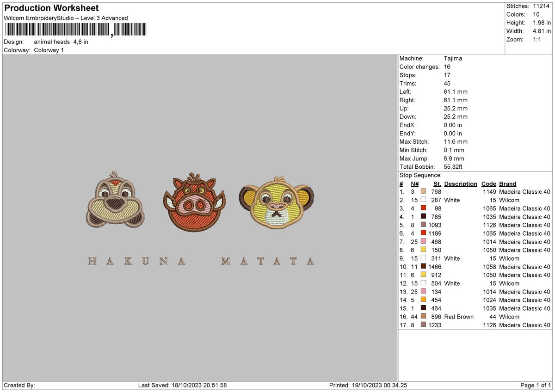Click 'Wilcom' brand in stop 16 row
555x392 pixels.
click(x=509, y=317)
